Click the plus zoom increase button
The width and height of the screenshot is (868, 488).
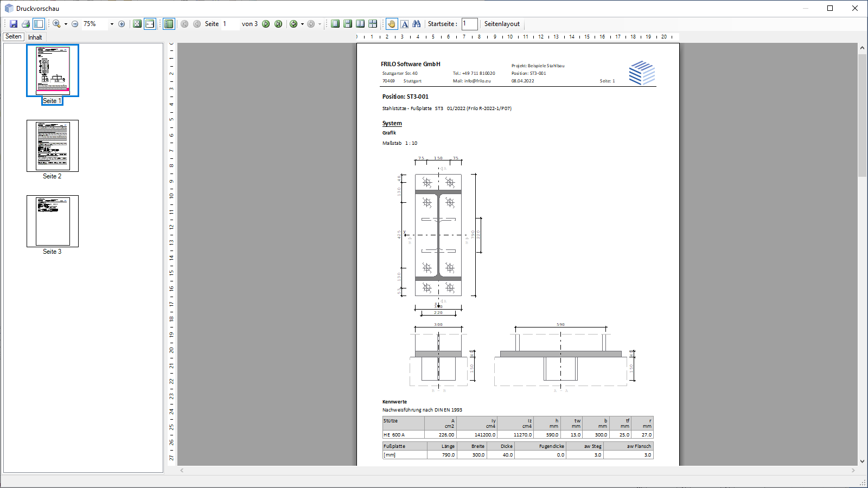[x=122, y=24]
